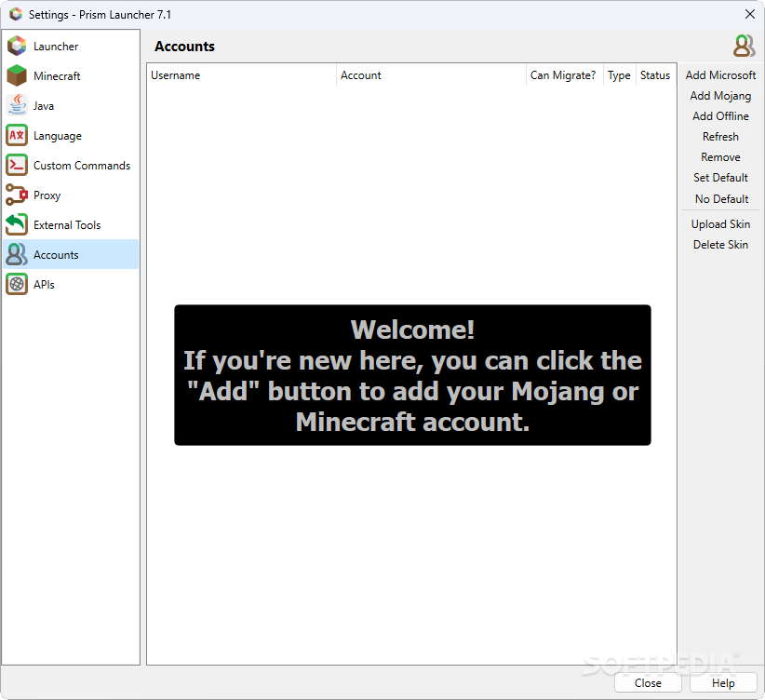The width and height of the screenshot is (765, 700).
Task: Click the Prism Launcher title bar logo
Action: coord(16,14)
